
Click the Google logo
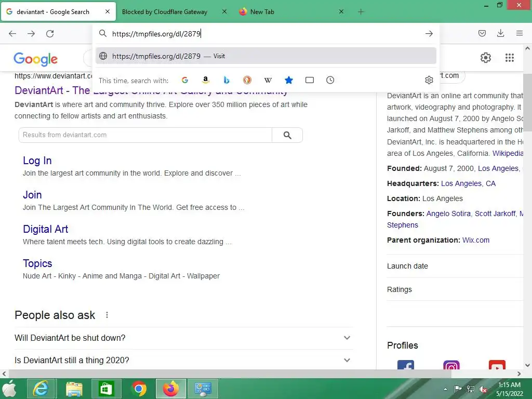tap(36, 59)
